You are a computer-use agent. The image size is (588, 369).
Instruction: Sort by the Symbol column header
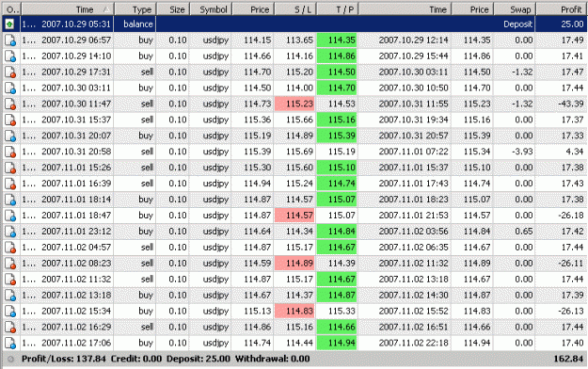[211, 9]
